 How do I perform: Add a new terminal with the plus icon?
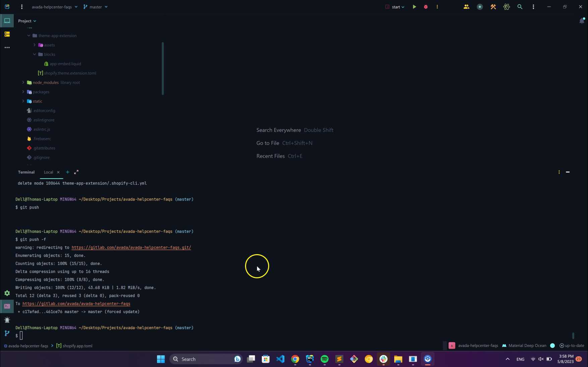tap(67, 172)
